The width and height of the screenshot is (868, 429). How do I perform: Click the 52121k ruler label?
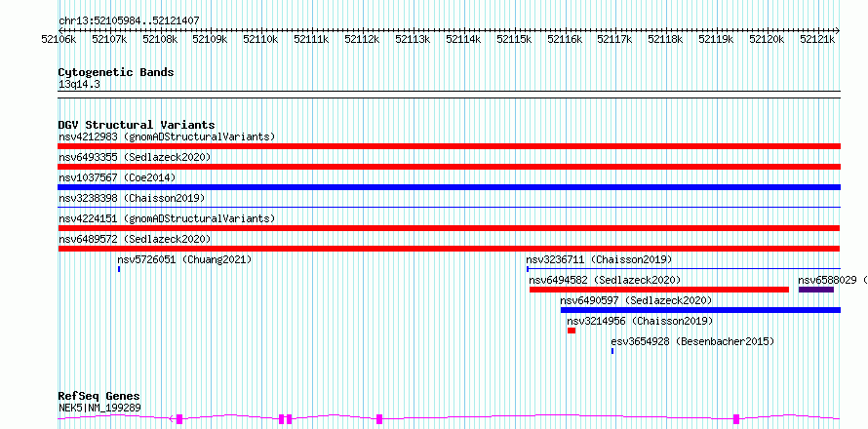(x=817, y=40)
